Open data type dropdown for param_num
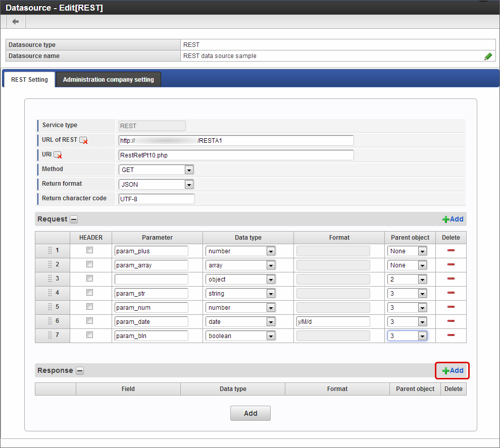Screen dimensions: 500x448 tap(240, 308)
